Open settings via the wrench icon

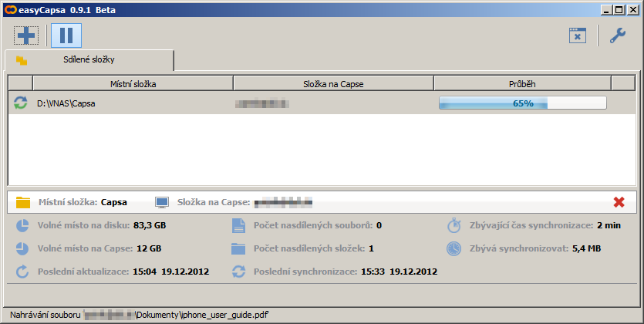pyautogui.click(x=618, y=35)
